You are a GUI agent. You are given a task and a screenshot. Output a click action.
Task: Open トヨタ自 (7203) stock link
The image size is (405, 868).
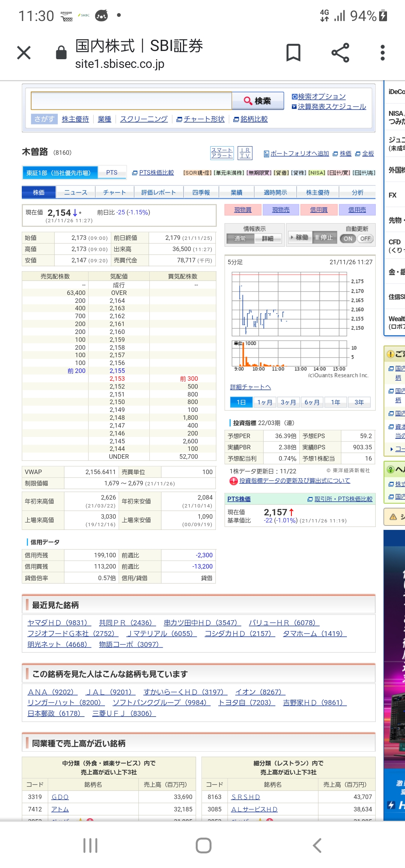pos(247,702)
